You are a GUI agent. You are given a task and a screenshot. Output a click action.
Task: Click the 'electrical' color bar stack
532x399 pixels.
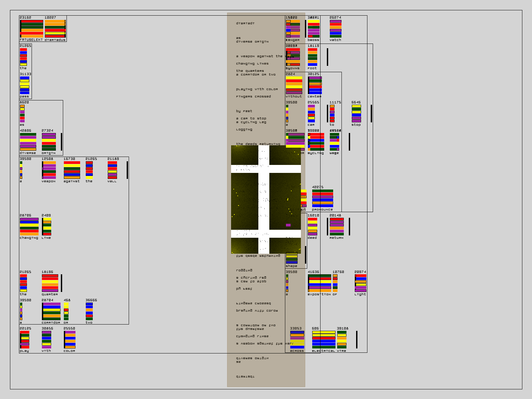[324, 339]
